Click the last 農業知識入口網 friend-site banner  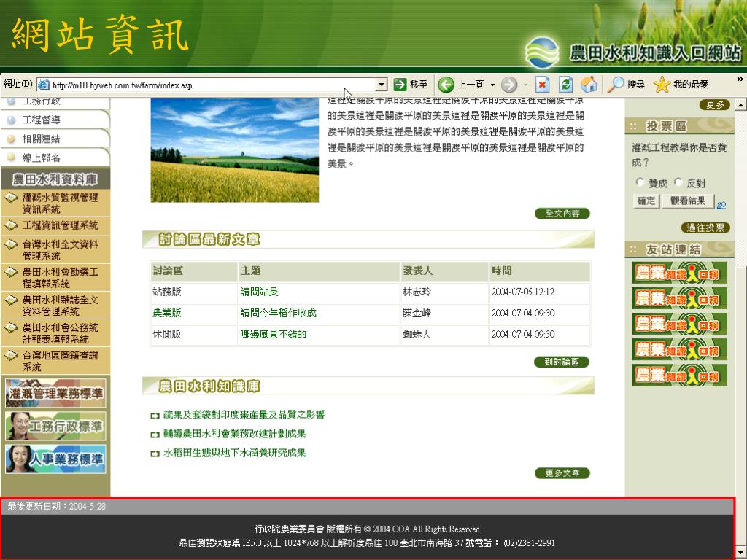[x=679, y=376]
